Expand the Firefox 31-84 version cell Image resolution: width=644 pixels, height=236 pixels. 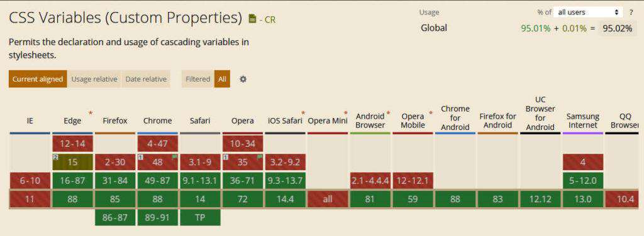click(x=115, y=180)
